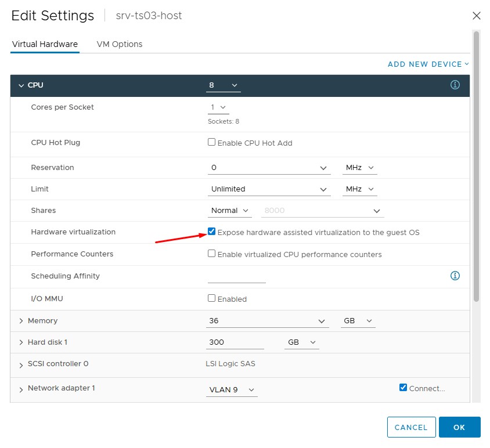This screenshot has height=448, width=490.
Task: Click the Add New Device button
Action: [x=428, y=64]
